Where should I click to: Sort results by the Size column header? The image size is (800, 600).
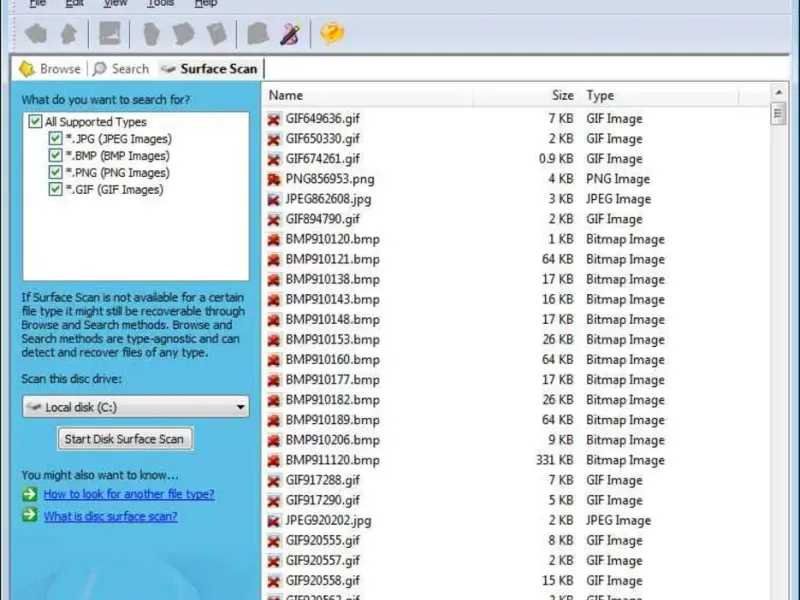(527, 95)
